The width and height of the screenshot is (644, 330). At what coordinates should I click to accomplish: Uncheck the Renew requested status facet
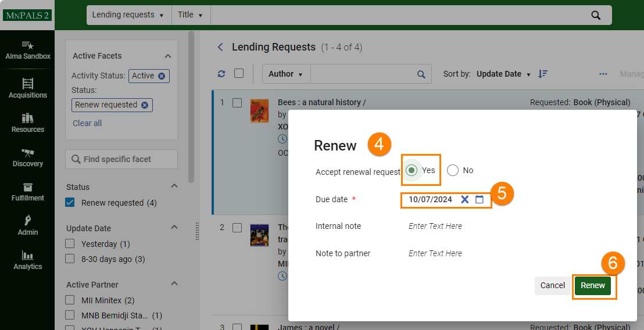click(70, 202)
